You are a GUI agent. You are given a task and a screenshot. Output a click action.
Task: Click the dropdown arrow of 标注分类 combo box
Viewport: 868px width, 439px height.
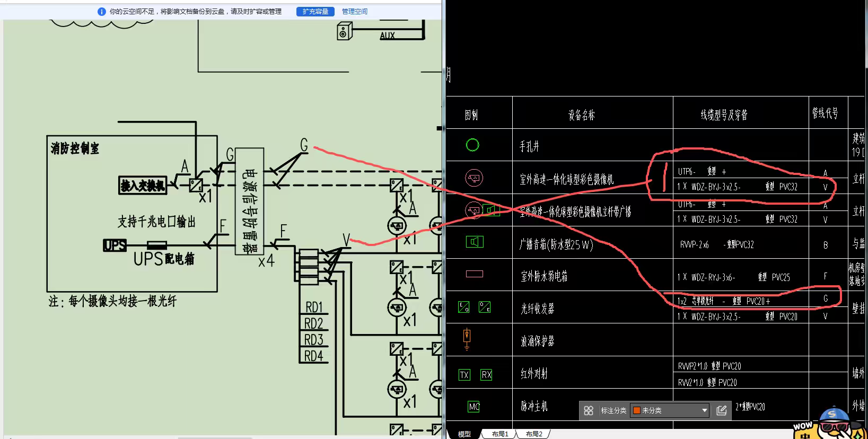click(x=704, y=410)
